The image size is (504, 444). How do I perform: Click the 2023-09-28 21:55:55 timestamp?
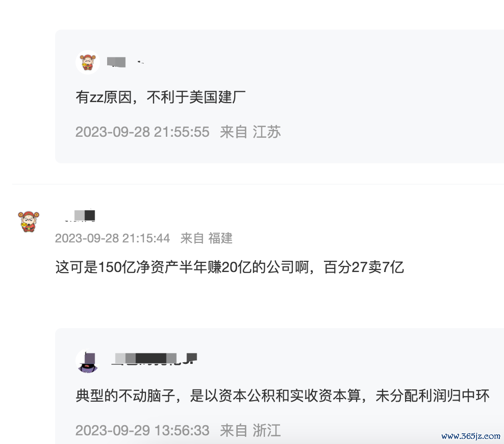coord(142,132)
